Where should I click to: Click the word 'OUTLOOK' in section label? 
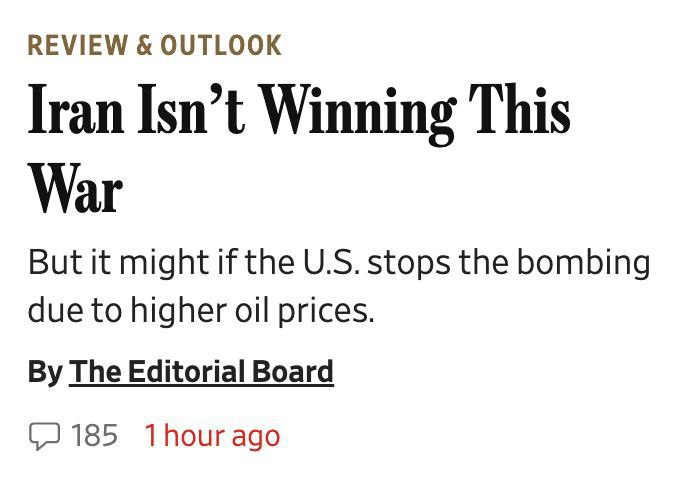click(x=221, y=45)
